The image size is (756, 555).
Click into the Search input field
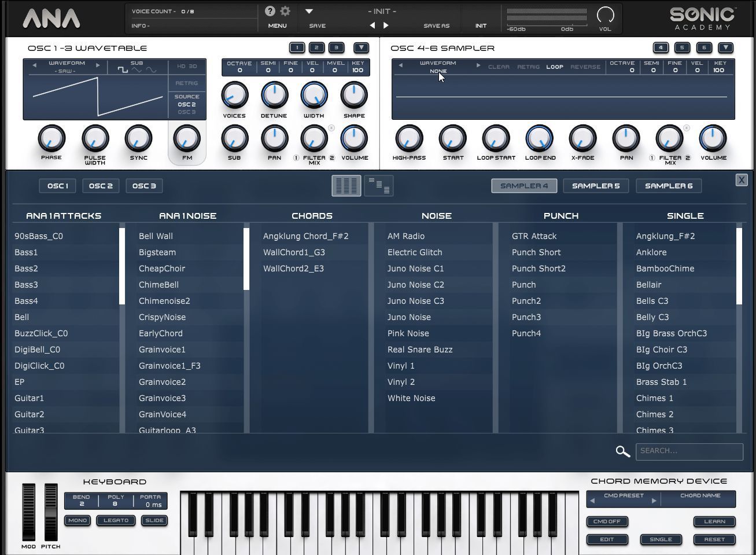tap(689, 451)
